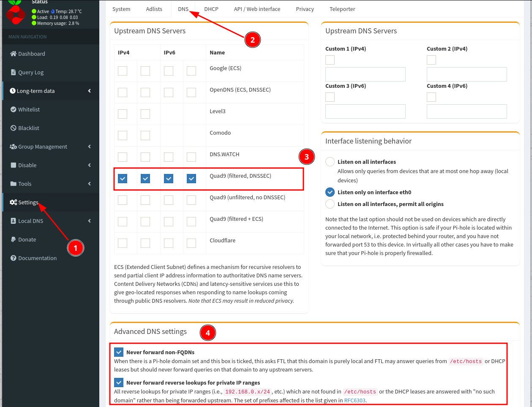The image size is (532, 407).
Task: Click the green Memory usage dot
Action: [x=34, y=23]
